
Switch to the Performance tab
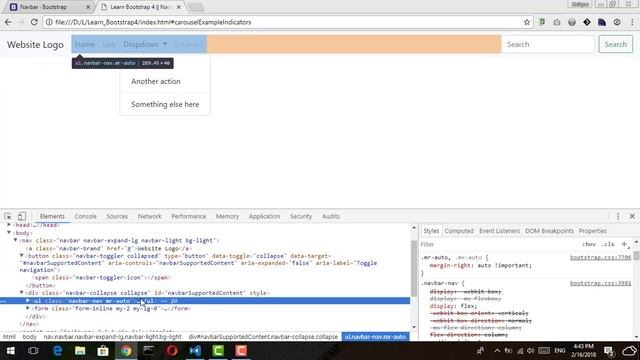click(189, 216)
